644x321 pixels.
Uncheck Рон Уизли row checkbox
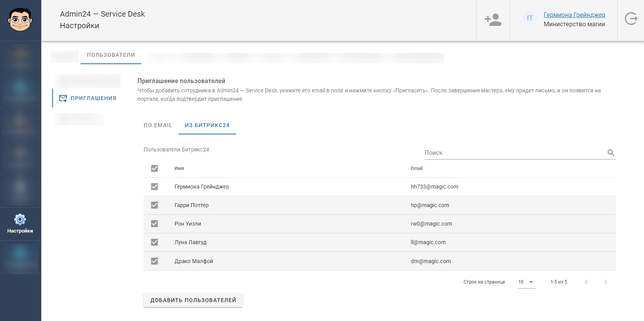tap(155, 224)
